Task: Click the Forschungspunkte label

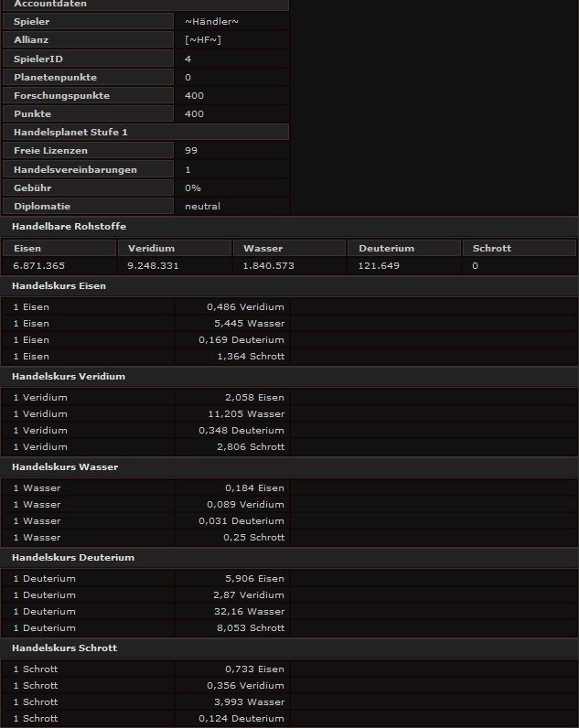Action: click(x=61, y=95)
